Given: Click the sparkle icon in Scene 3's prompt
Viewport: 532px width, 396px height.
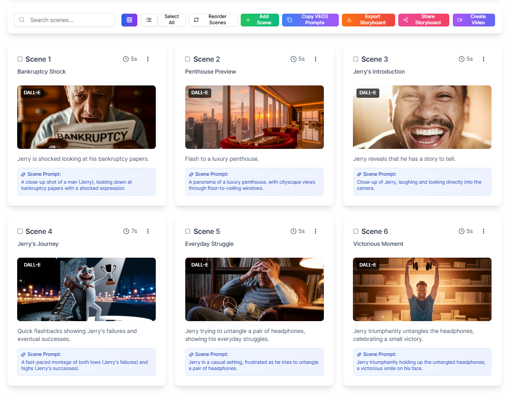Looking at the screenshot, I should (x=358, y=174).
